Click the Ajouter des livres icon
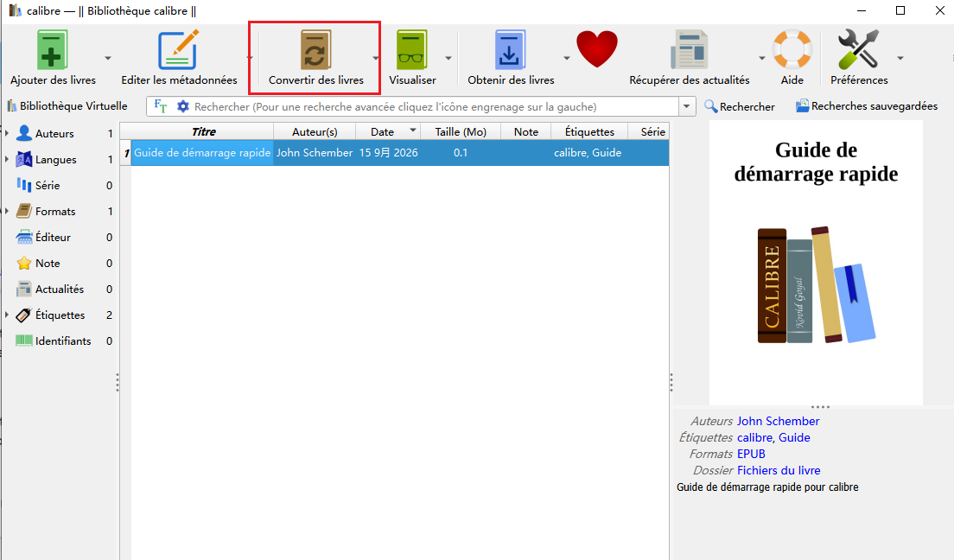Image resolution: width=954 pixels, height=560 pixels. point(53,50)
